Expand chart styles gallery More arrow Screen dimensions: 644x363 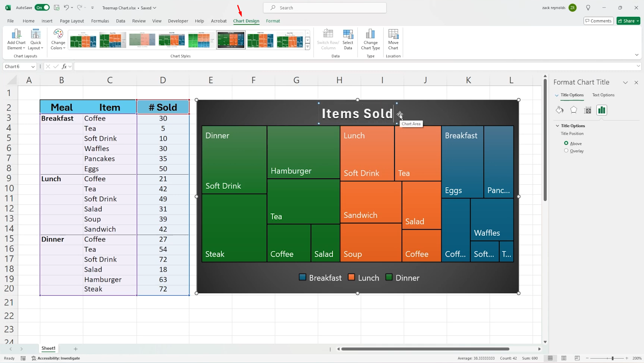[x=308, y=47]
